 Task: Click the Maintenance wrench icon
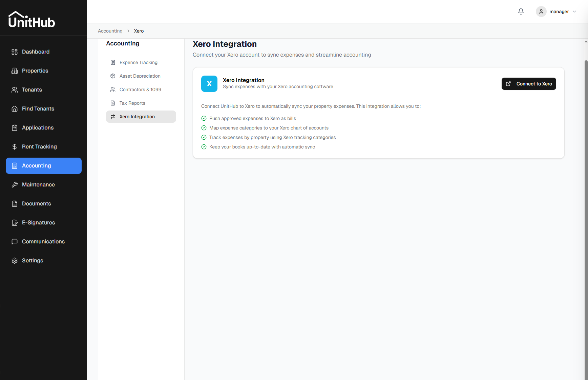click(15, 185)
